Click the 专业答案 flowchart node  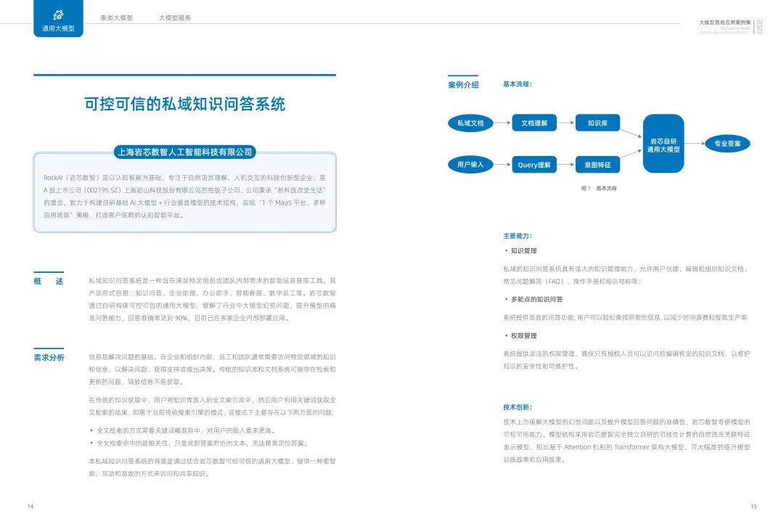727,144
